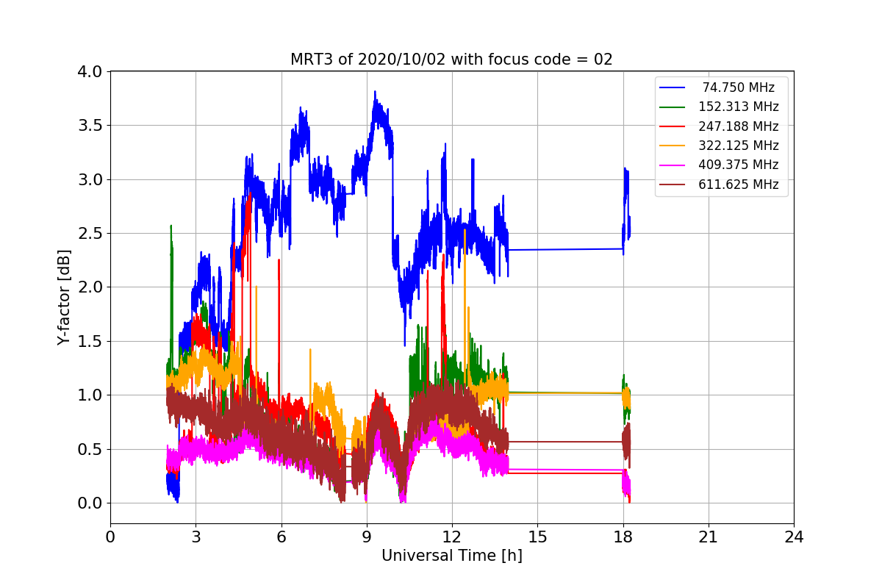This screenshot has height=588, width=882.
Task: Click the 18 tick label on the time axis
Action: (623, 537)
